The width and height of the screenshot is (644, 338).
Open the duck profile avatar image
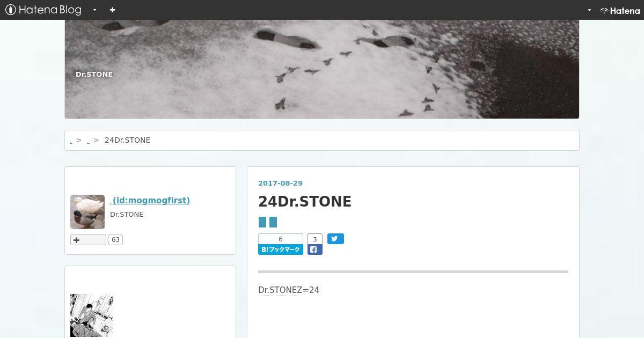pos(87,212)
